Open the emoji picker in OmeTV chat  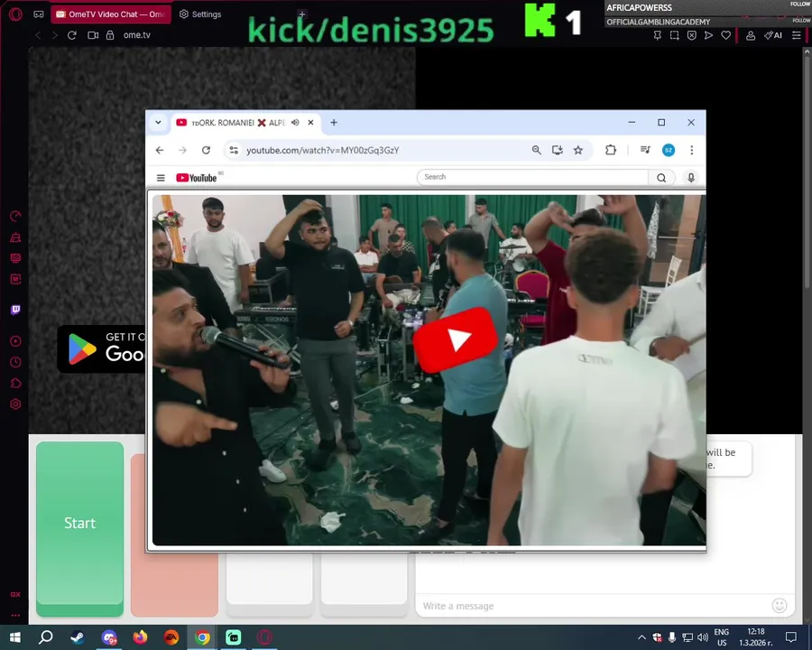coord(780,606)
